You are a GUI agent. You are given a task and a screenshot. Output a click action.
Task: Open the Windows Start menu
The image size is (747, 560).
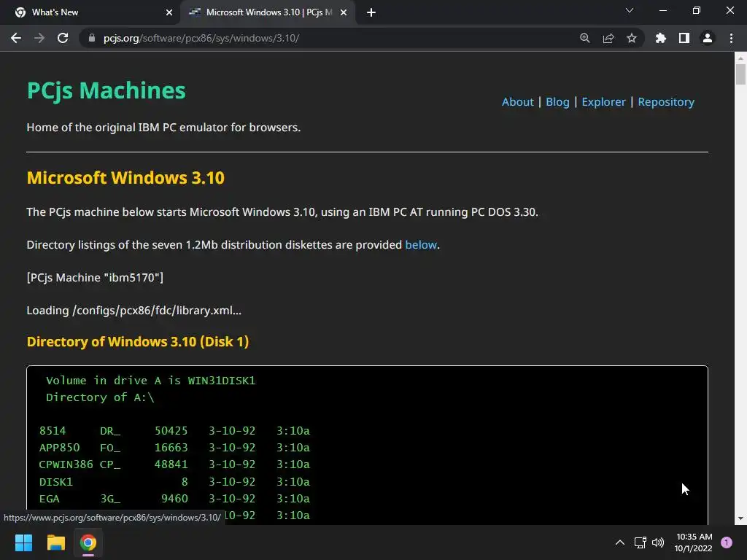23,542
